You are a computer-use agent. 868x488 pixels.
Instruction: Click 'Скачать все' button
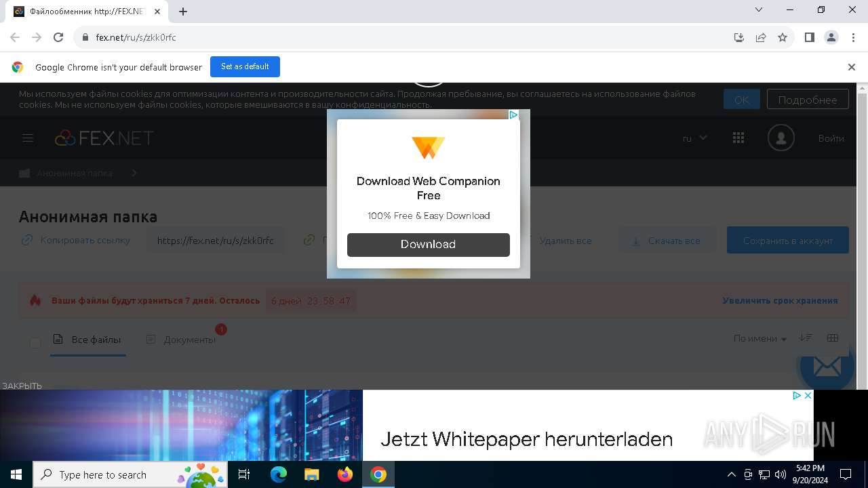click(x=667, y=241)
